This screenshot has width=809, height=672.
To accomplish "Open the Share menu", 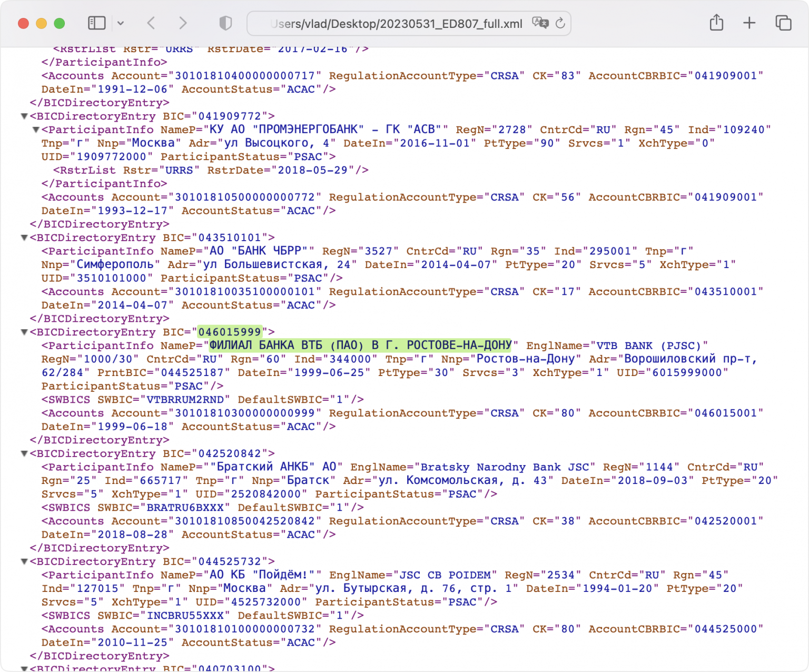I will click(x=716, y=23).
